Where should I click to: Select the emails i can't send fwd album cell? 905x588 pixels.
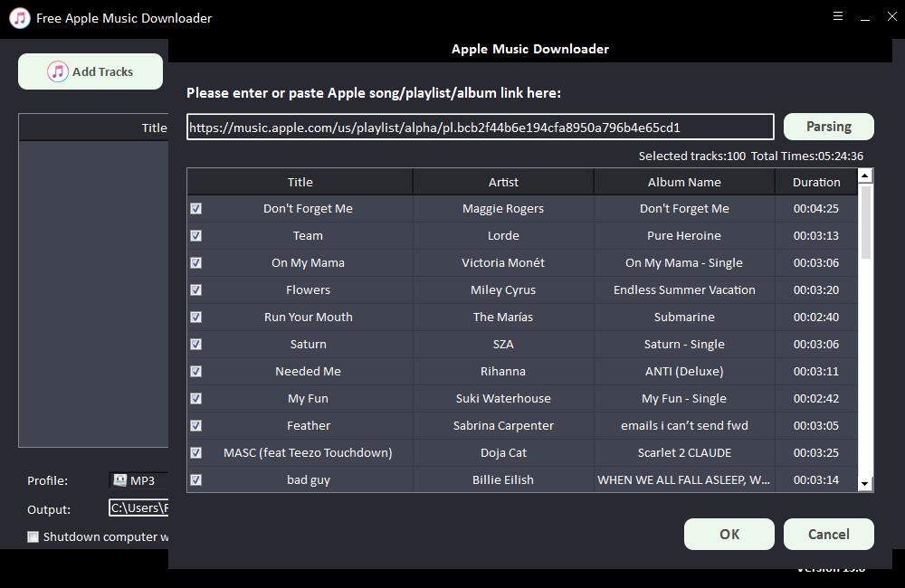(x=684, y=425)
